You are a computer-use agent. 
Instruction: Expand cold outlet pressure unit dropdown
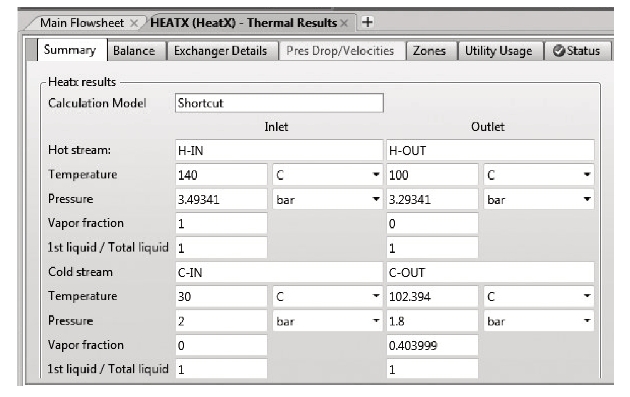[587, 321]
